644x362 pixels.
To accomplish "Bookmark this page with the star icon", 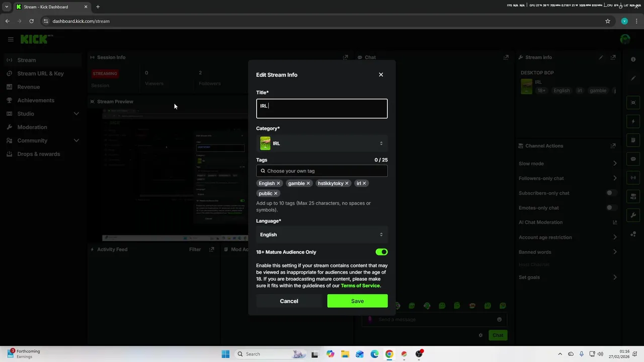I will point(608,21).
